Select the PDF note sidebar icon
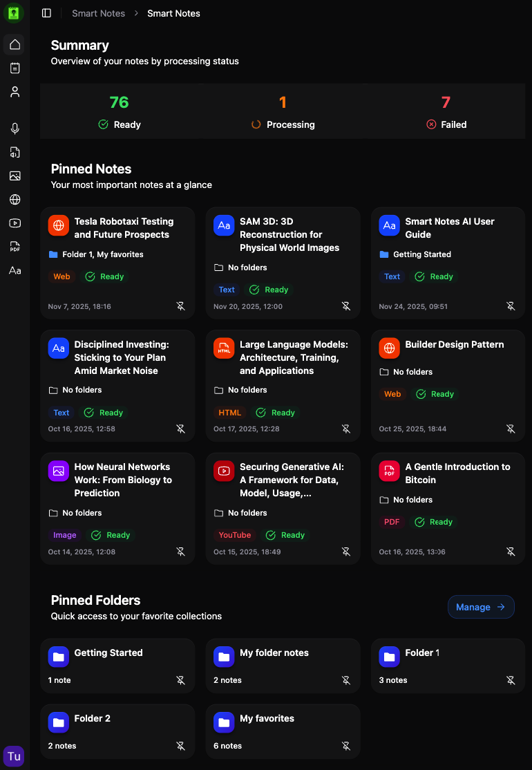This screenshot has height=770, width=532. pos(15,247)
